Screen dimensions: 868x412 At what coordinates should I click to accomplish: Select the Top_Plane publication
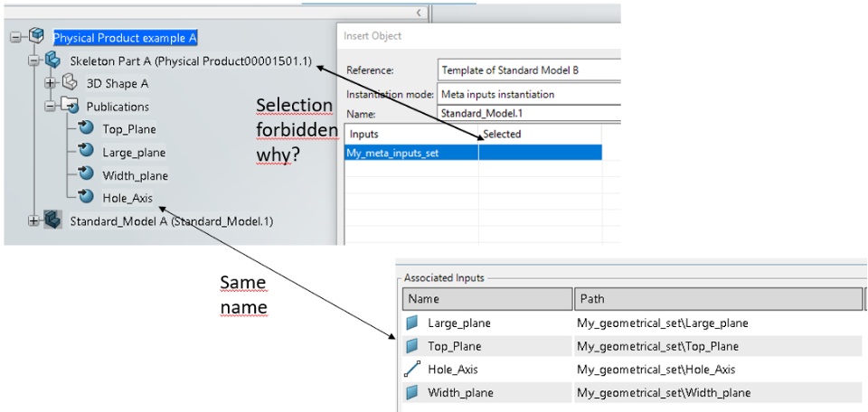(x=129, y=129)
